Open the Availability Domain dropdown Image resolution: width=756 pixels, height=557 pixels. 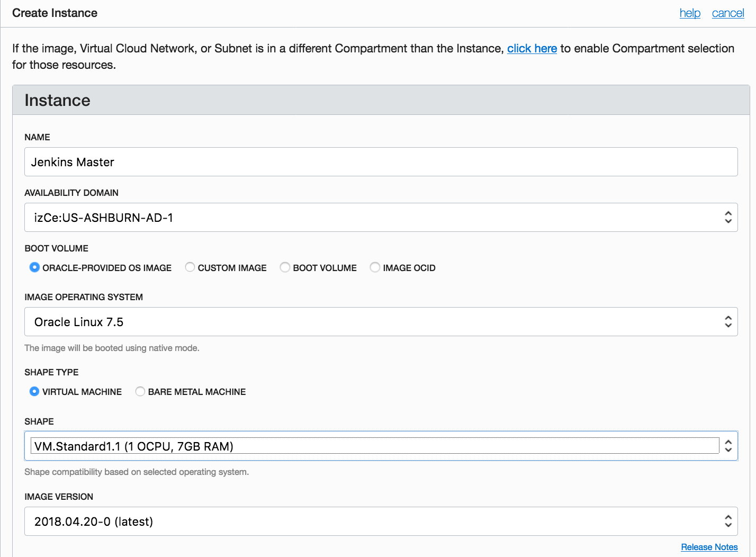371,218
